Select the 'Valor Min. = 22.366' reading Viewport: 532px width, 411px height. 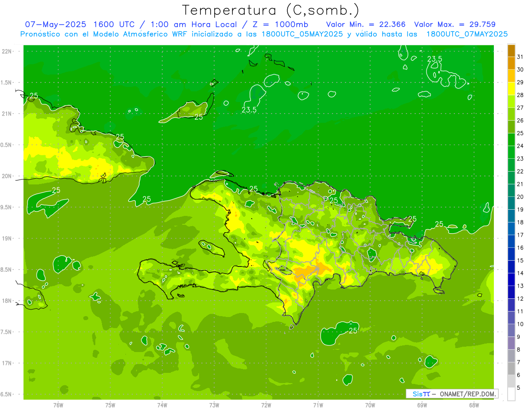coord(366,24)
